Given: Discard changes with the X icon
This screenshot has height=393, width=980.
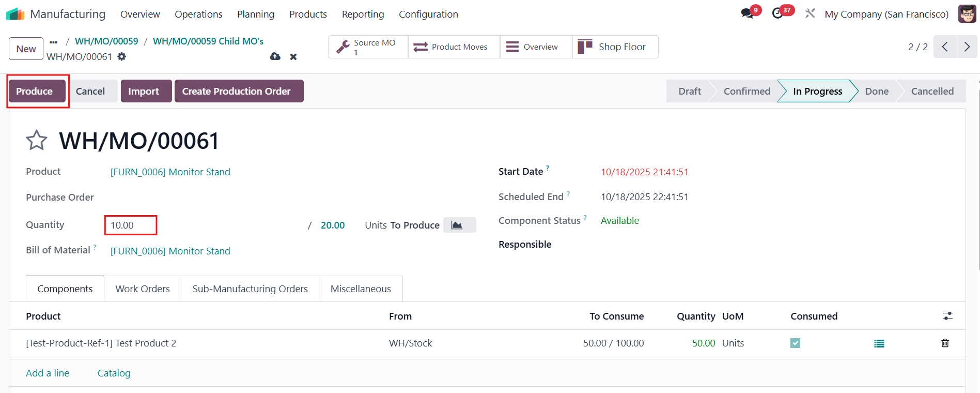Looking at the screenshot, I should 293,57.
